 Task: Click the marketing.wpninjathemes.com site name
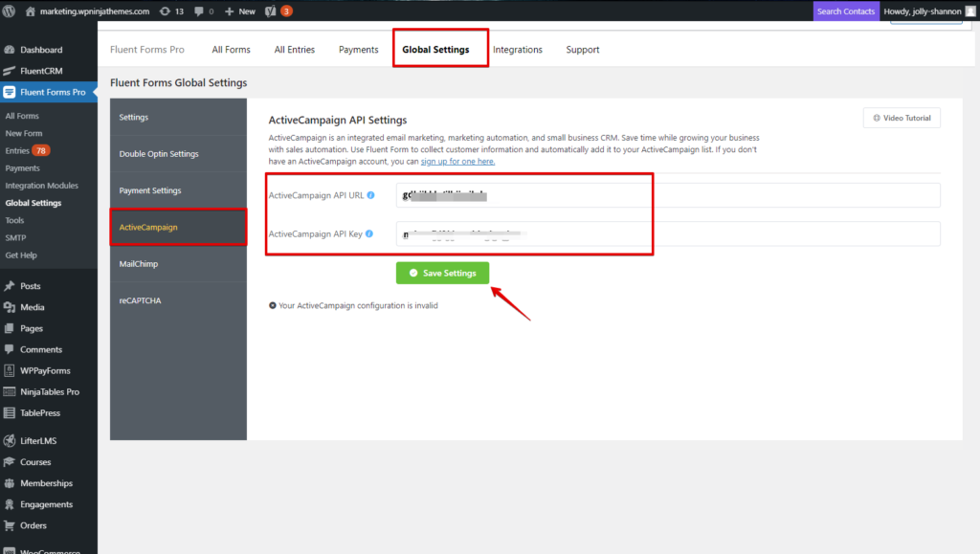tap(95, 11)
